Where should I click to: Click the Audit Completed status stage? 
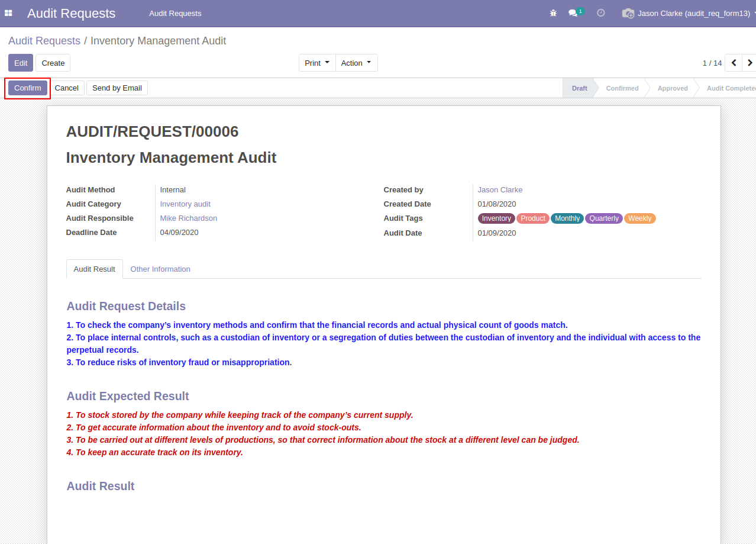tap(731, 88)
